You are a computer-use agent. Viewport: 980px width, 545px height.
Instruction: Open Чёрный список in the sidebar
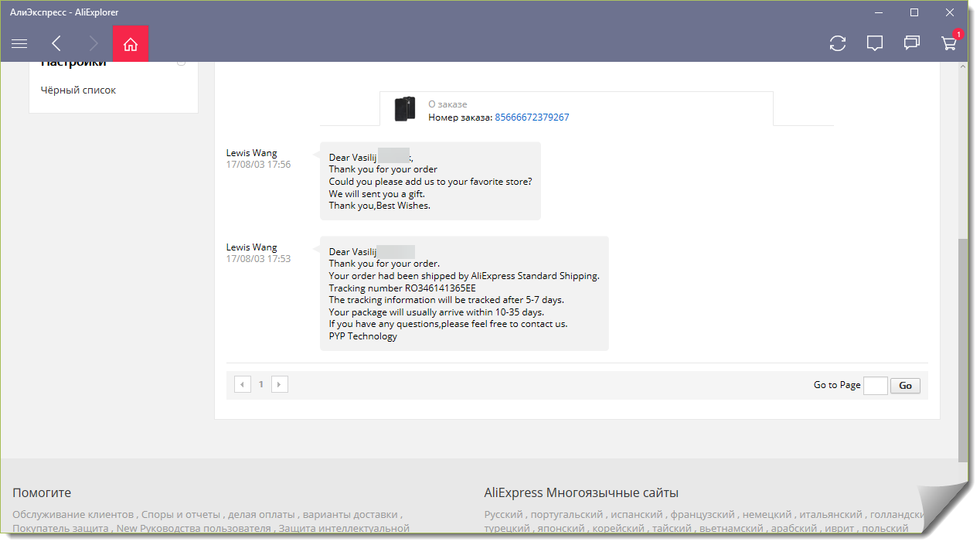pyautogui.click(x=78, y=90)
